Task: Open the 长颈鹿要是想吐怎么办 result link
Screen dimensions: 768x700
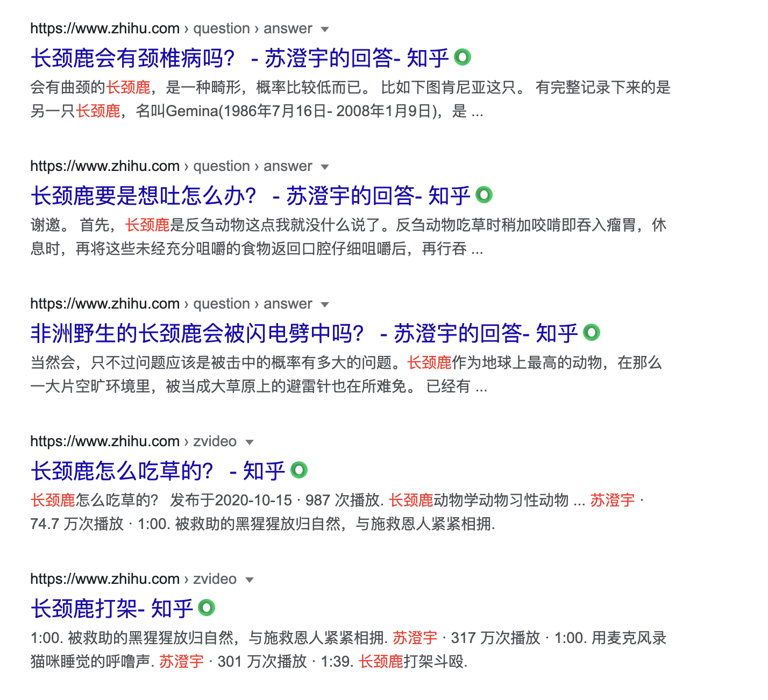Action: point(250,196)
